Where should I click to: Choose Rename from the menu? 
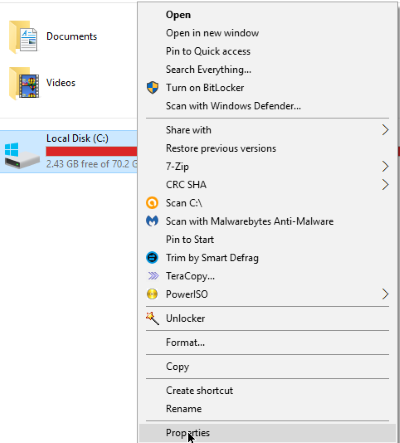coord(268,409)
